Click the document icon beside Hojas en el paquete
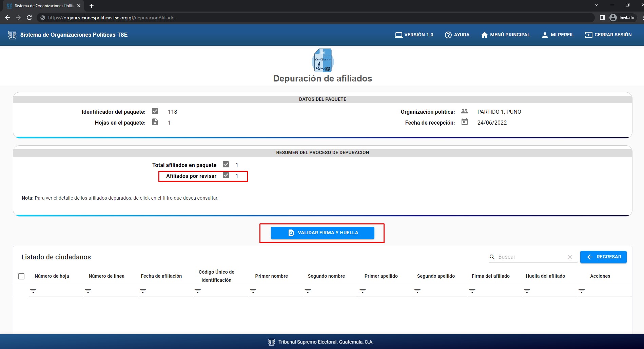Viewport: 644px width, 349px height. click(155, 122)
